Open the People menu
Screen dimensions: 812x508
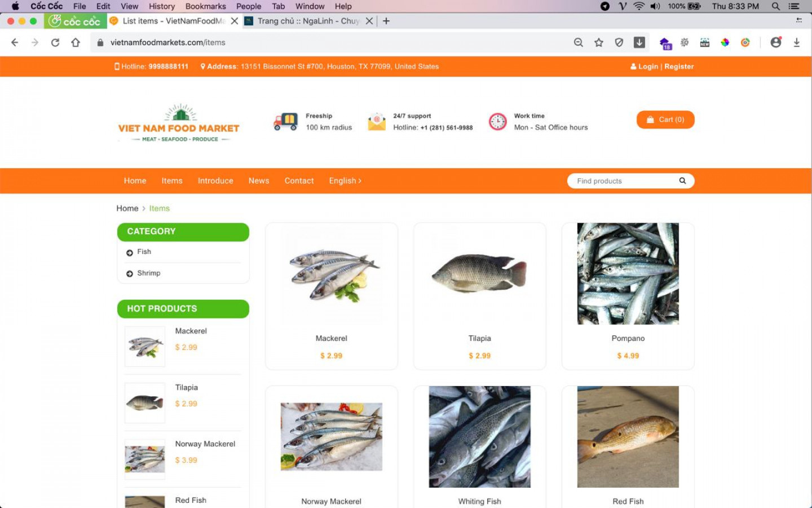click(249, 6)
